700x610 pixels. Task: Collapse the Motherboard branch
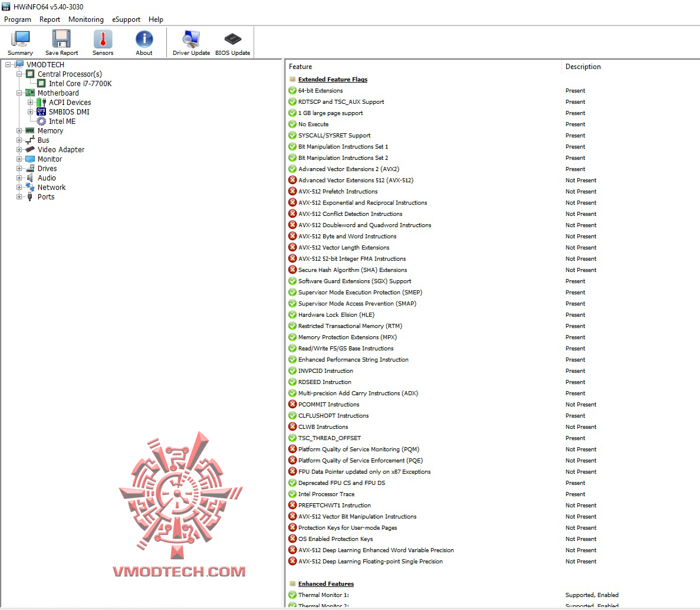click(x=19, y=93)
